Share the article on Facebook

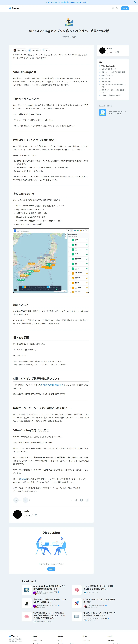[81, 500]
